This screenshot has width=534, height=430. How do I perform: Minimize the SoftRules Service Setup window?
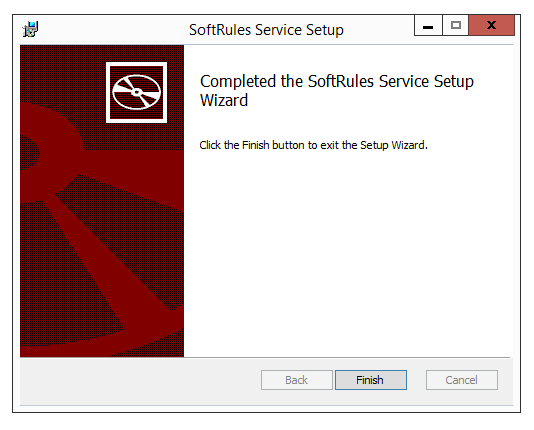pyautogui.click(x=428, y=25)
